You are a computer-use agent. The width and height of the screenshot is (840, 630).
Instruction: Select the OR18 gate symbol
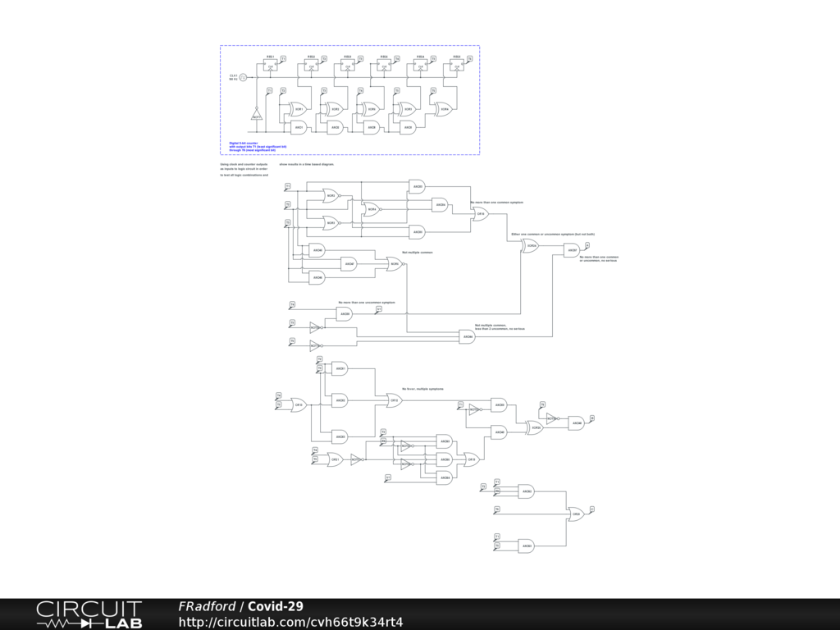[x=480, y=214]
